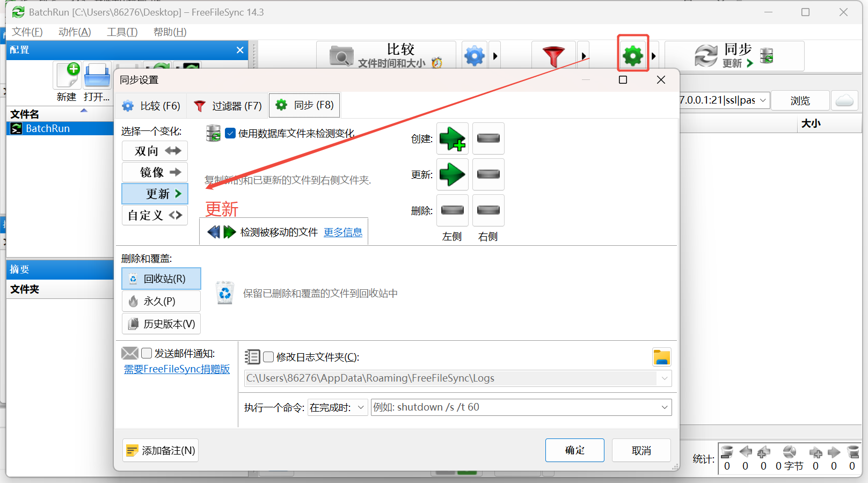
Task: Maximize the 同步设置 dialog
Action: tap(623, 80)
